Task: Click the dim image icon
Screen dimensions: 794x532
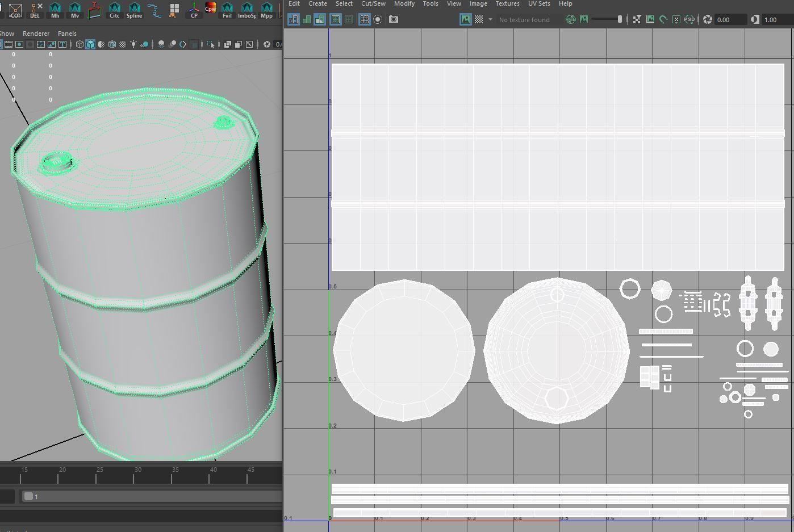Action: [x=583, y=19]
